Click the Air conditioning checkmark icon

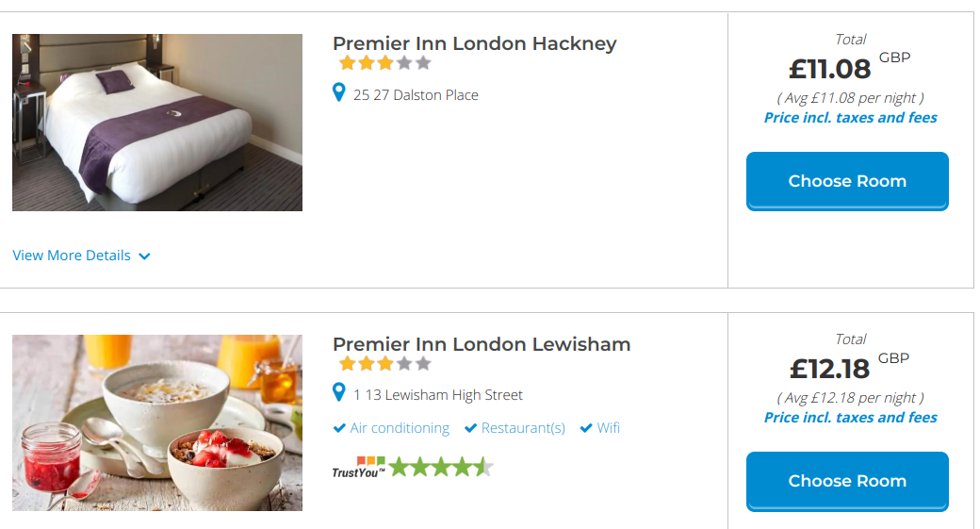click(339, 428)
